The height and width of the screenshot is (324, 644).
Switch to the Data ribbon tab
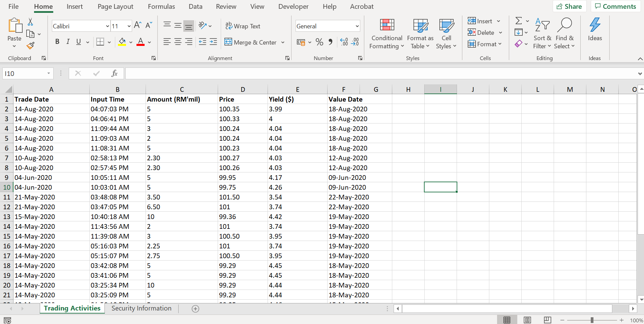tap(195, 6)
